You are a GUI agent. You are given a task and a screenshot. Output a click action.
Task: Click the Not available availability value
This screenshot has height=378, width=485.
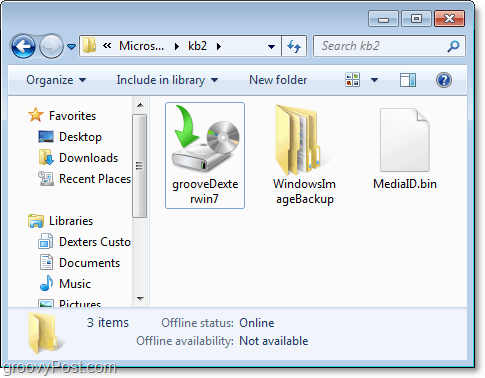click(x=274, y=341)
